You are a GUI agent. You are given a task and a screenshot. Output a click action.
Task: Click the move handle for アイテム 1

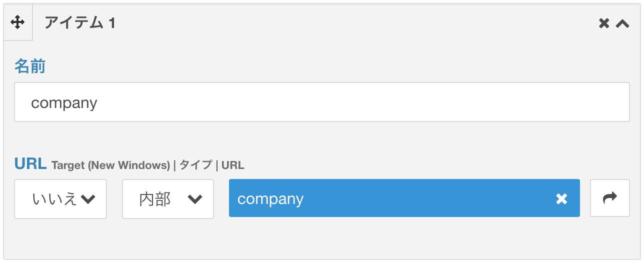coord(17,22)
